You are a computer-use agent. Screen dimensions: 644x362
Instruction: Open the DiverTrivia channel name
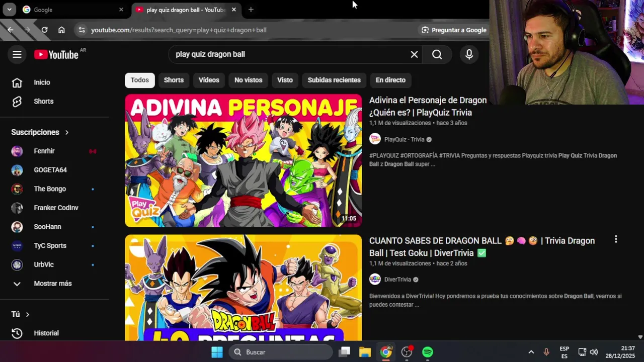click(397, 280)
